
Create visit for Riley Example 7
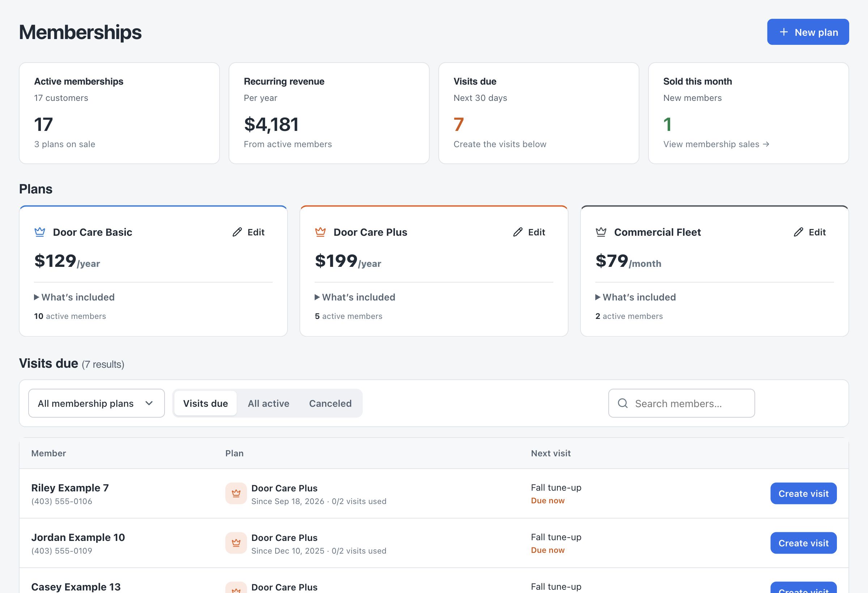point(804,493)
